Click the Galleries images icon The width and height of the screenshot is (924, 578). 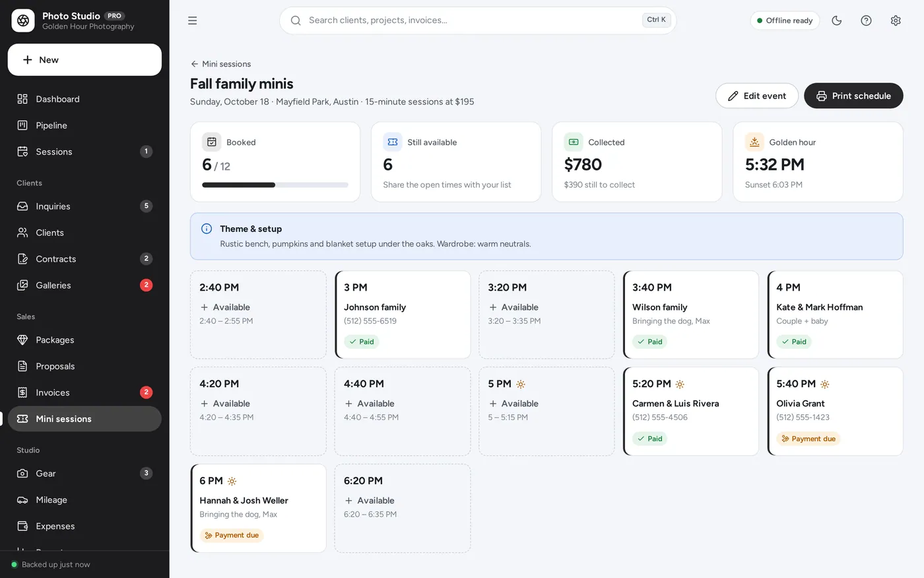22,285
